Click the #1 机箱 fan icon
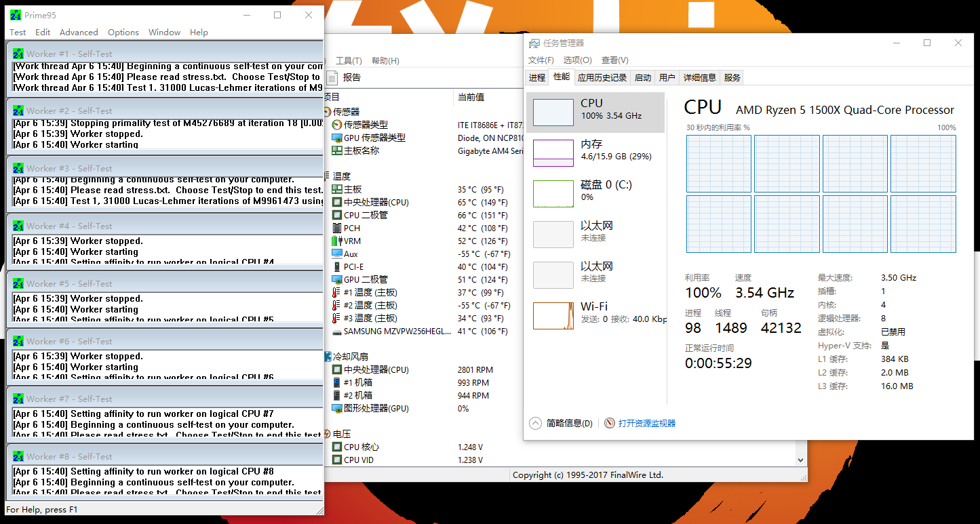 click(x=337, y=382)
